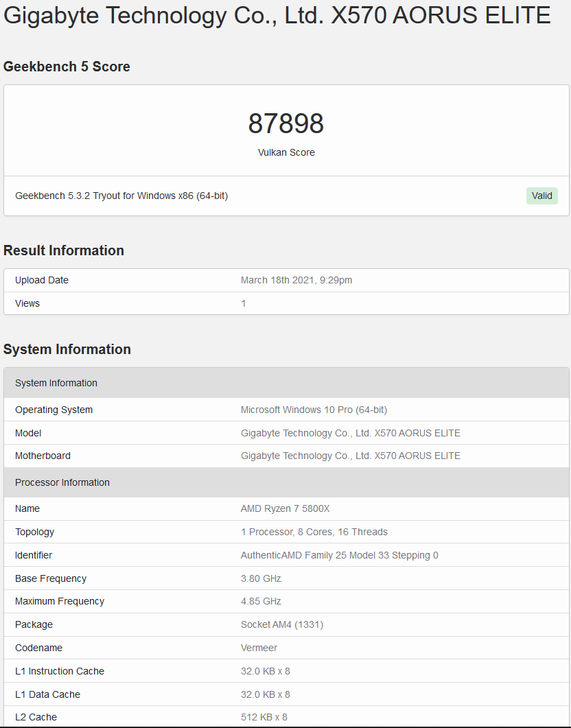571x728 pixels.
Task: Click the 3.80 GHz value
Action: pos(261,578)
